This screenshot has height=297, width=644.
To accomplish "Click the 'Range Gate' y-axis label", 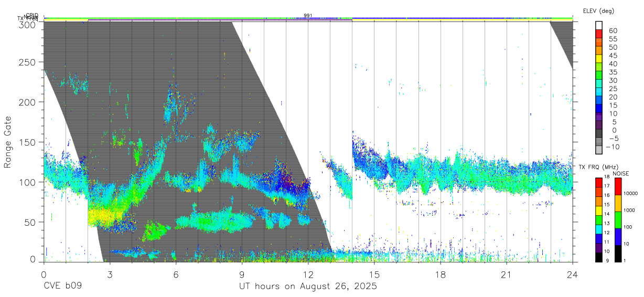I will pos(8,142).
